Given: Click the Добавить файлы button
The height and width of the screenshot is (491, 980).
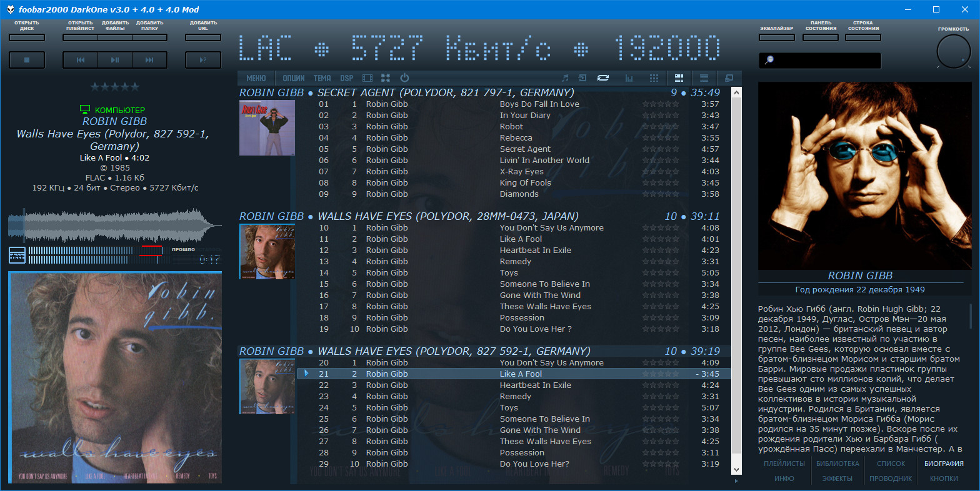Looking at the screenshot, I should coord(115,37).
